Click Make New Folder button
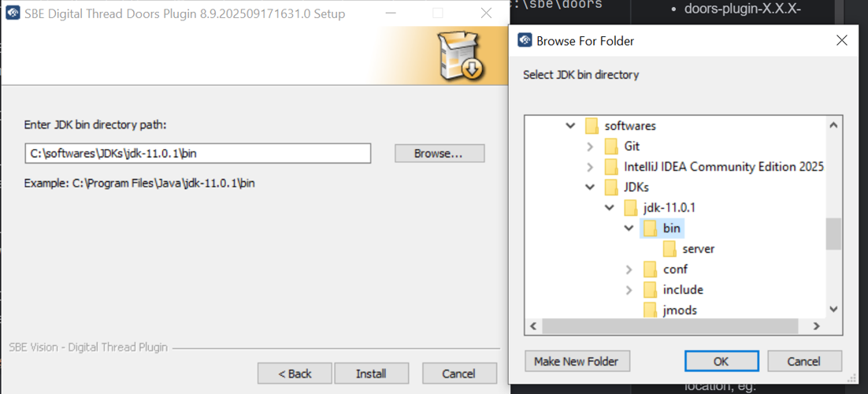The width and height of the screenshot is (868, 394). (576, 361)
